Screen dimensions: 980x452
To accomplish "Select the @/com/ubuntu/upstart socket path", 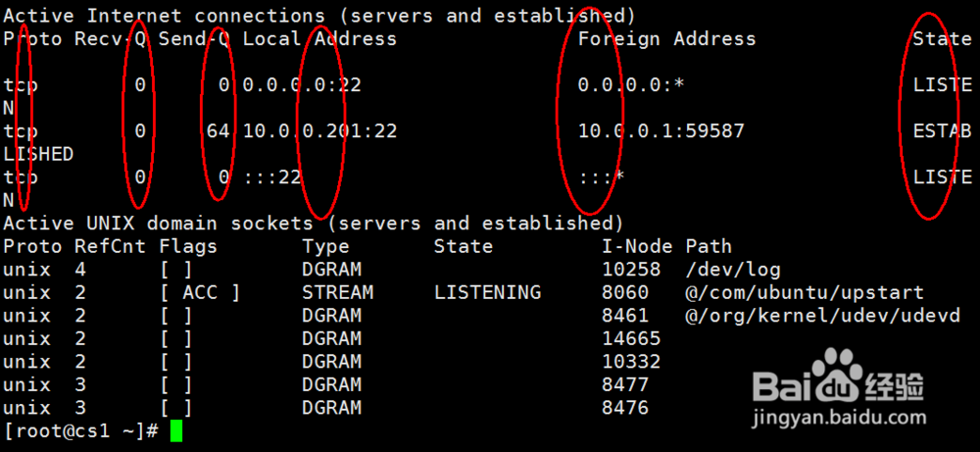I will click(805, 292).
